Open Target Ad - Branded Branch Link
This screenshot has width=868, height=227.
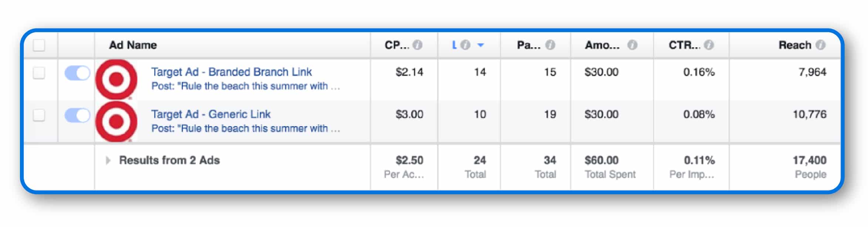click(x=231, y=72)
